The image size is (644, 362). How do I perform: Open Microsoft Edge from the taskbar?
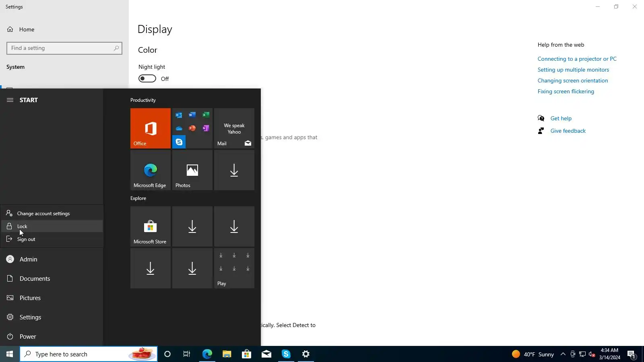point(207,354)
